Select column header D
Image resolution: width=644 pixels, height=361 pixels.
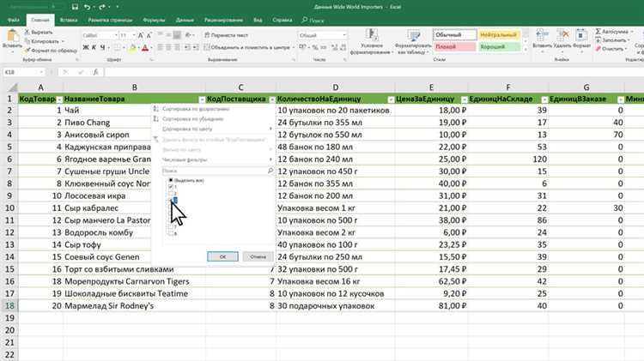(x=336, y=87)
